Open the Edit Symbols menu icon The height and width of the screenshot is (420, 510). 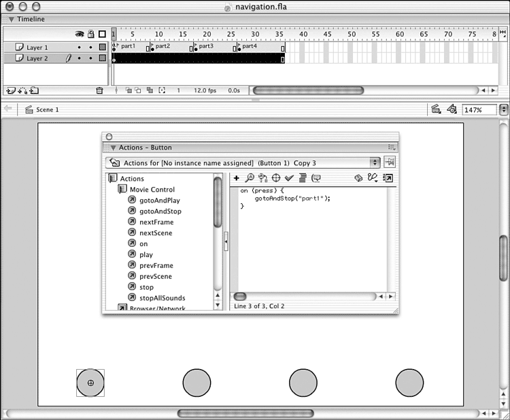point(452,109)
